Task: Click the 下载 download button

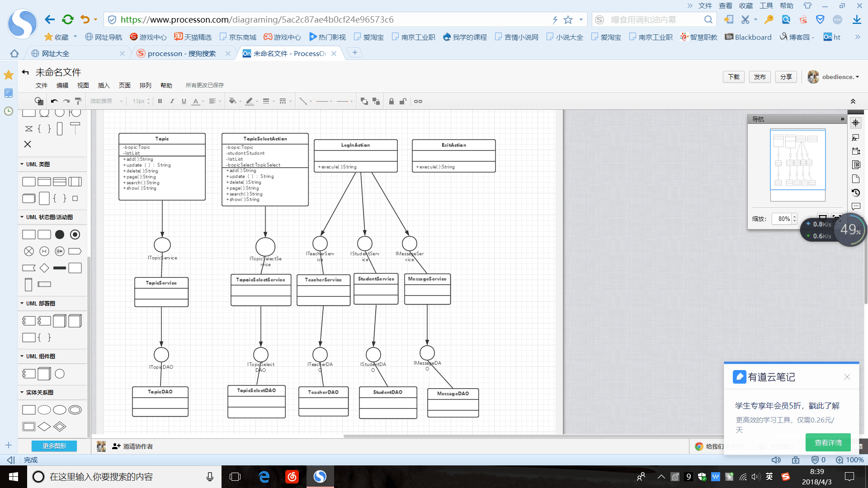Action: (734, 77)
